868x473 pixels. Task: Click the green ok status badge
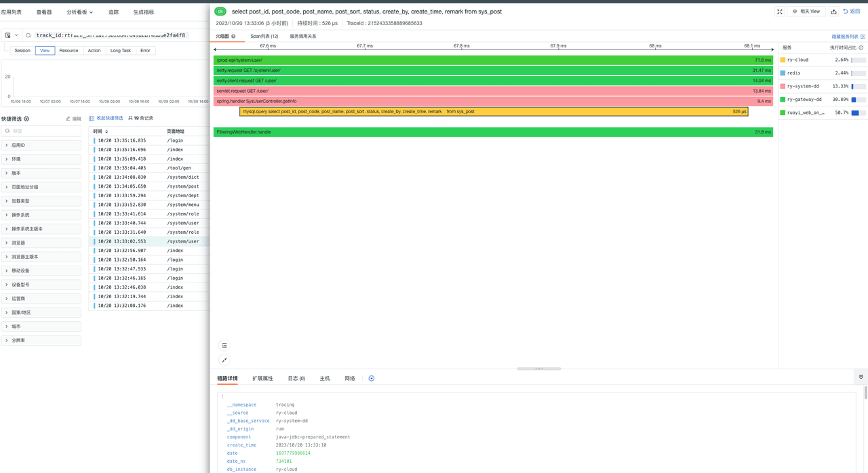coord(220,12)
